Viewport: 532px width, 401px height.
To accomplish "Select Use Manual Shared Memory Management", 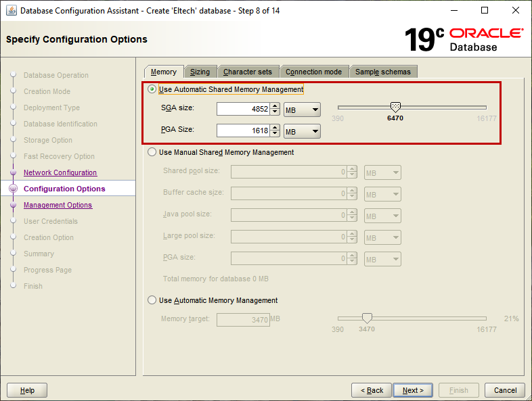I will (152, 153).
